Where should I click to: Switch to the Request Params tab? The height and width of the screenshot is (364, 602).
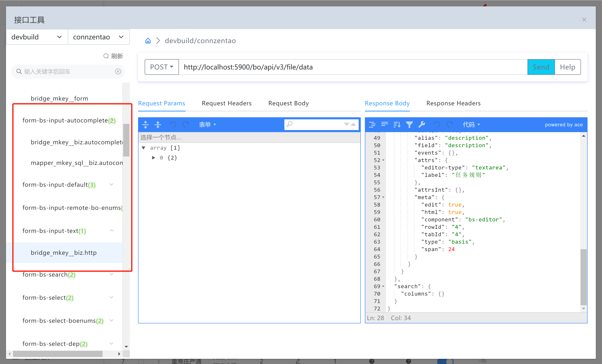162,103
